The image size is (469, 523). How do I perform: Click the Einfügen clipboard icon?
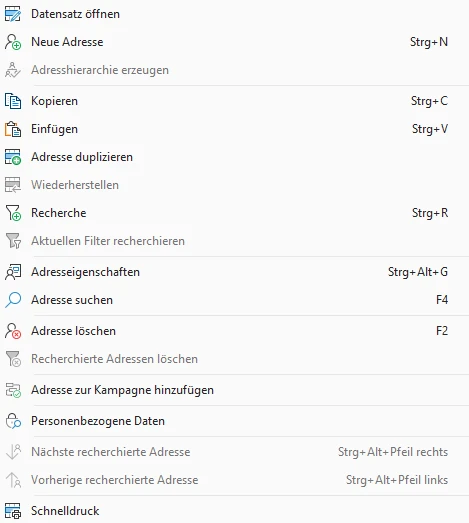click(13, 129)
